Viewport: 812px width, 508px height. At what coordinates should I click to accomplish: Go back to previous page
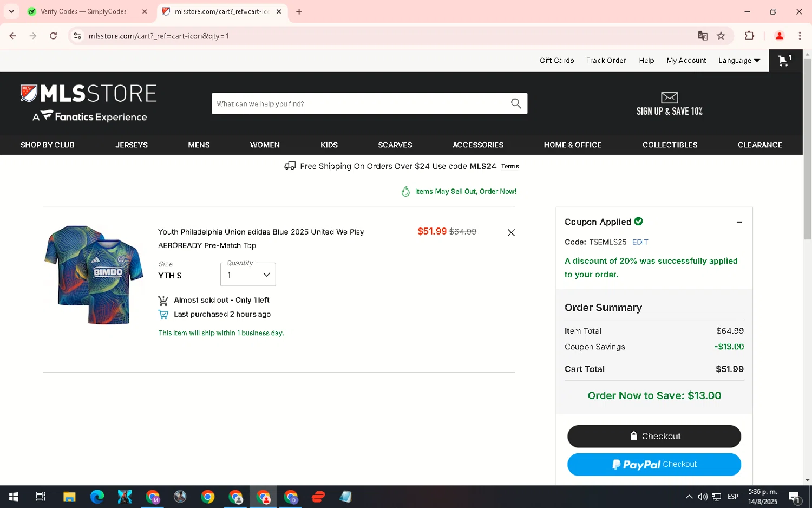(13, 36)
